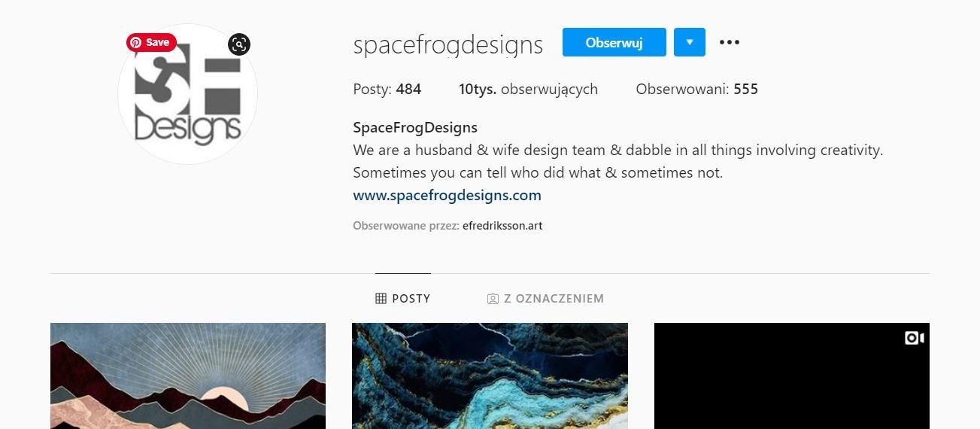Open the mountain sunrise artwork post

point(188,376)
